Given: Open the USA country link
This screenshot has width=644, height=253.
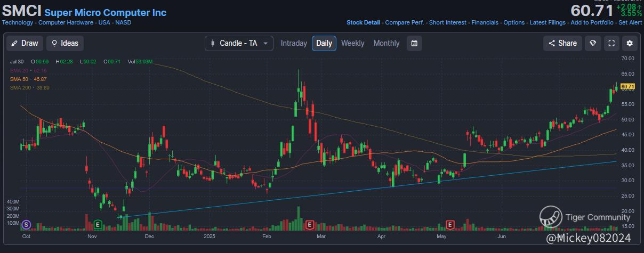Looking at the screenshot, I should 104,23.
